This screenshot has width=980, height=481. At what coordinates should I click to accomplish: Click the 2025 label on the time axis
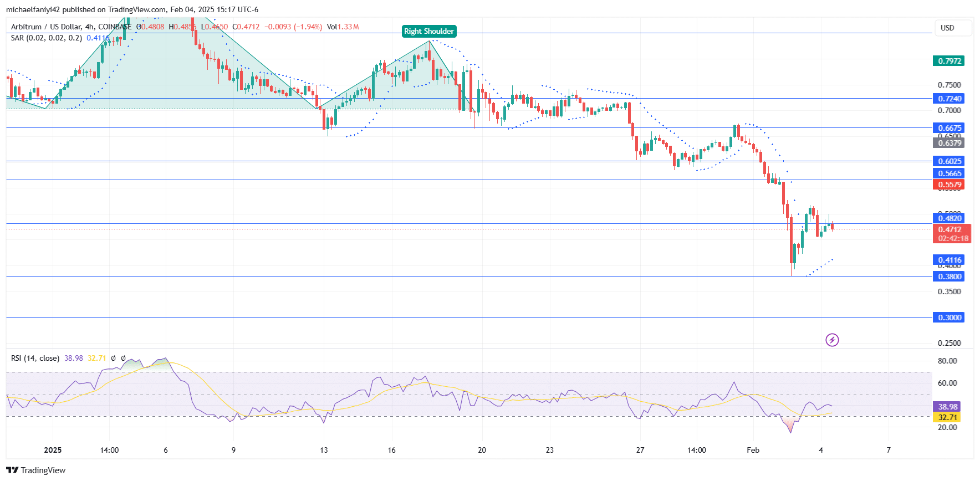click(x=53, y=450)
